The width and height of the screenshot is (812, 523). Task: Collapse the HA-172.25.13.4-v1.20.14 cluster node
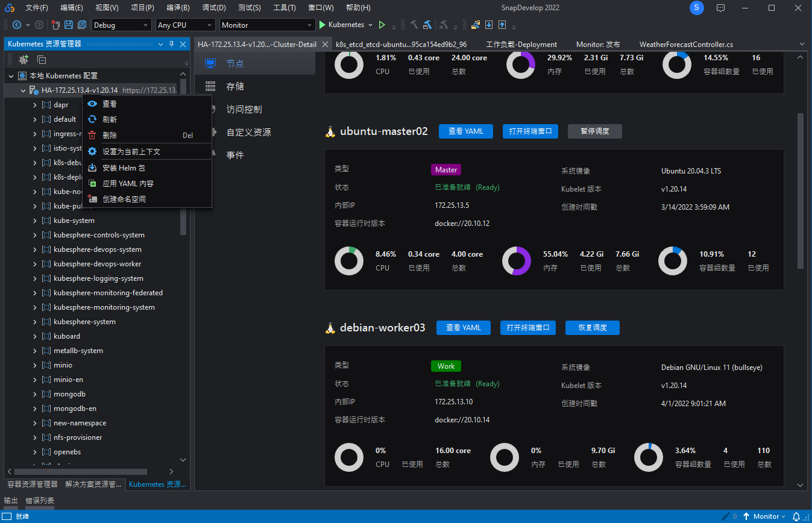pos(23,90)
